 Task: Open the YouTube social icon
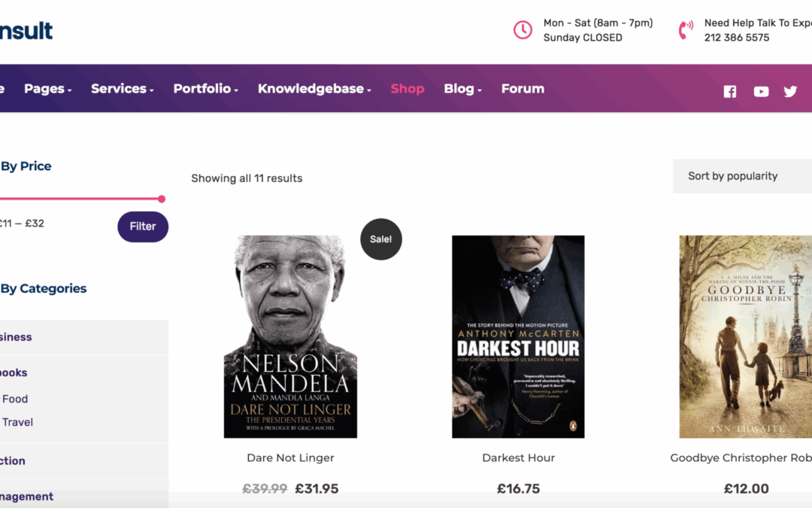pos(761,91)
